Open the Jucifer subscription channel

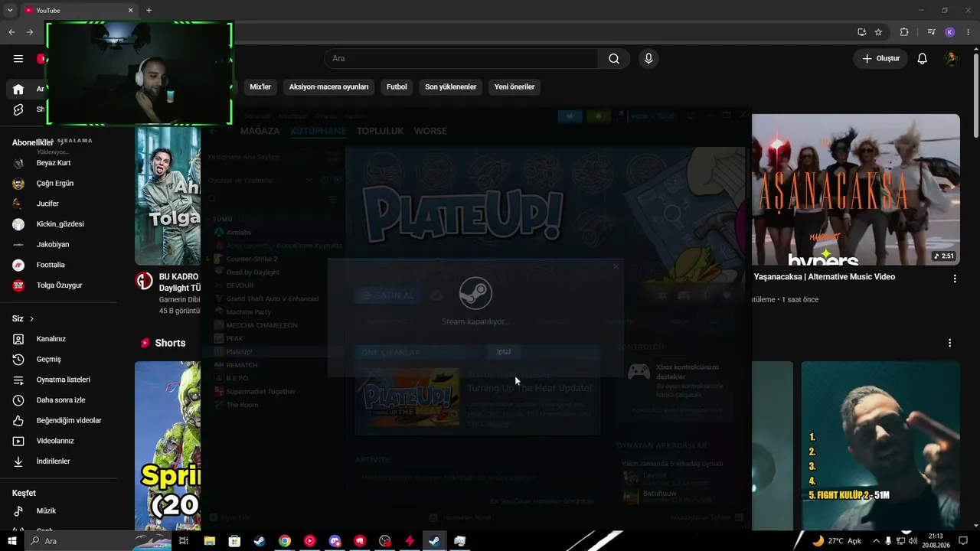point(47,204)
